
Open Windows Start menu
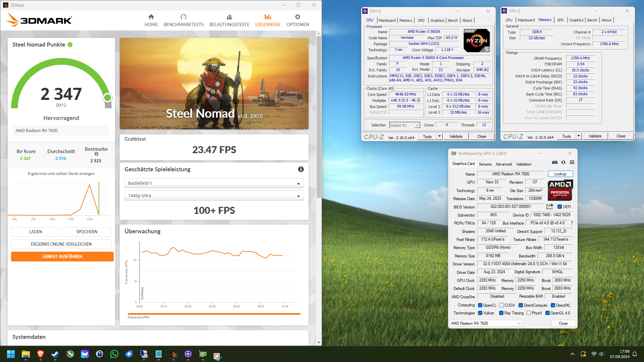(x=11, y=354)
